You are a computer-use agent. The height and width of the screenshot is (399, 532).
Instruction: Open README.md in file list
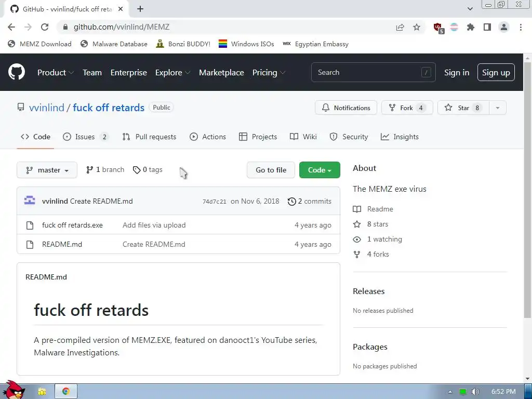coord(62,244)
